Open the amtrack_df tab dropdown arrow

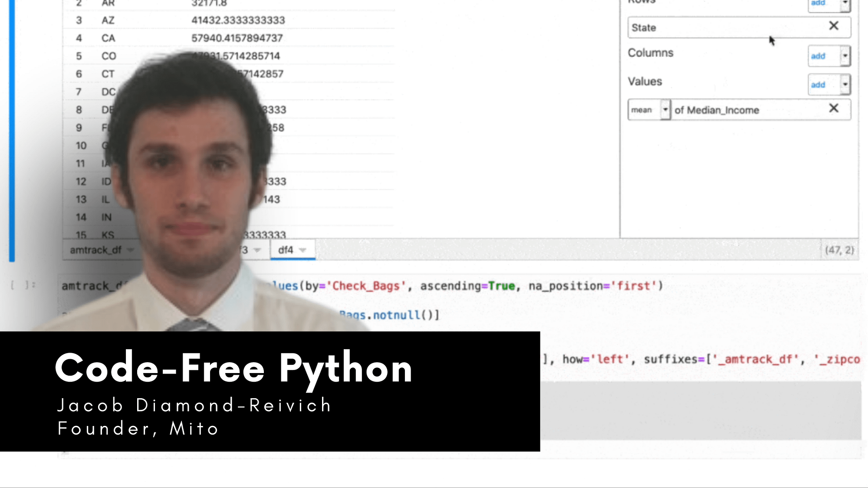point(130,250)
